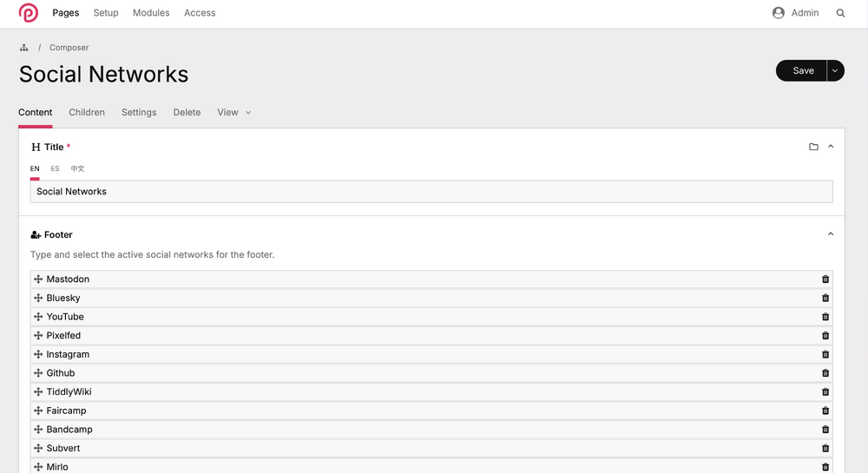Collapse the Footer field section
868x473 pixels.
tap(831, 234)
